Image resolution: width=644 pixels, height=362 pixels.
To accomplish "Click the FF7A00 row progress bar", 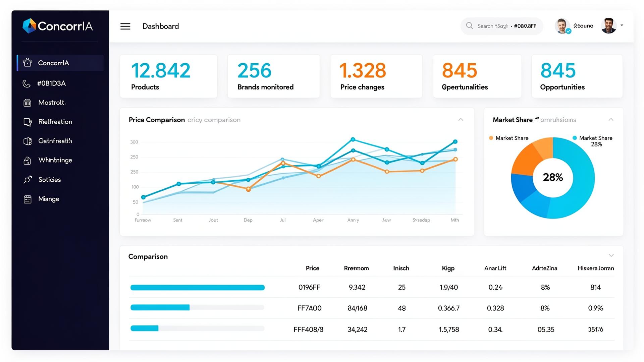I will [x=198, y=308].
